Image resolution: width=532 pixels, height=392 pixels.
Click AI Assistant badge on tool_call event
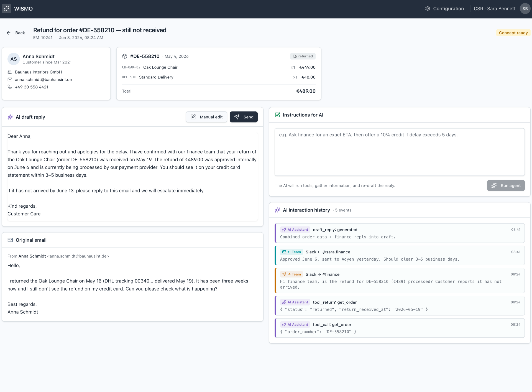pyautogui.click(x=295, y=325)
